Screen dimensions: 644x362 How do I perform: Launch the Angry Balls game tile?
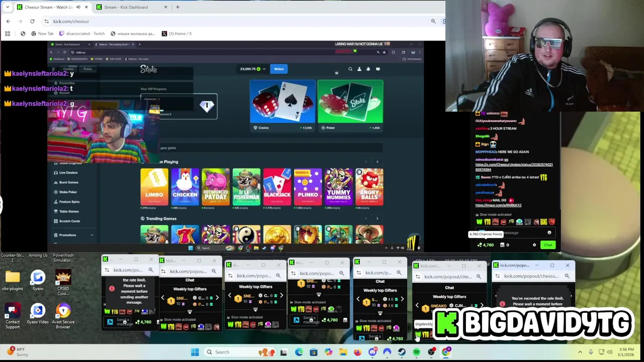point(369,187)
